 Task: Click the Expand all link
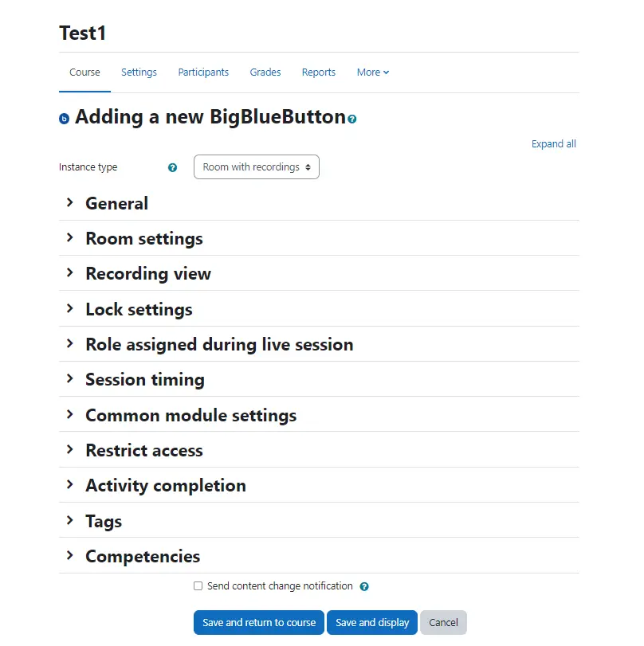click(554, 144)
